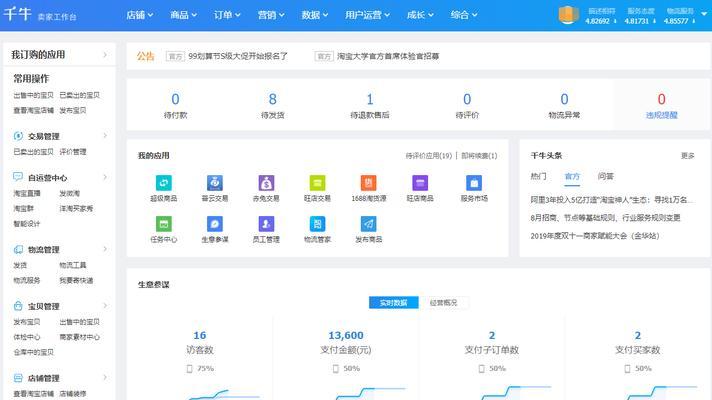Click the 物流管理 truck icon

click(18, 249)
